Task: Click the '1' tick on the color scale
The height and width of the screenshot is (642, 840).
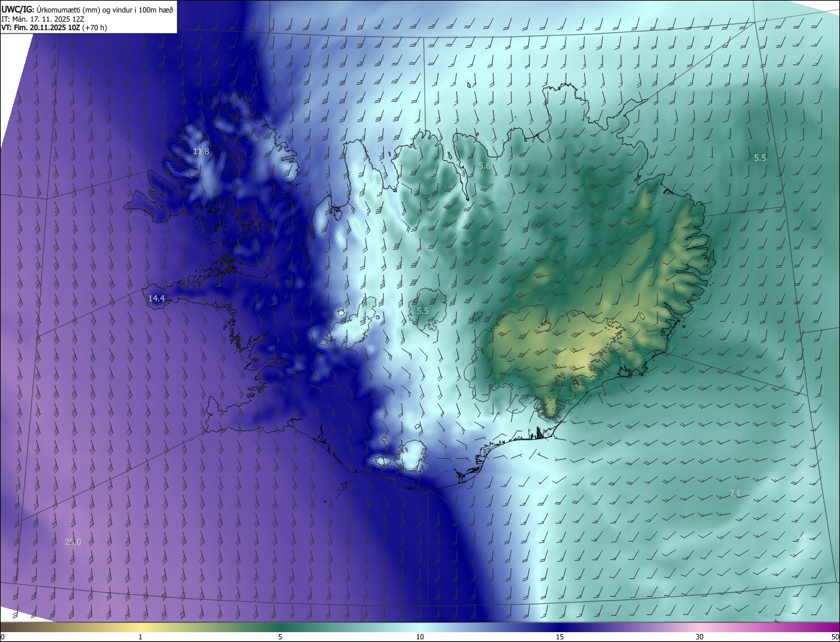Action: click(x=140, y=637)
